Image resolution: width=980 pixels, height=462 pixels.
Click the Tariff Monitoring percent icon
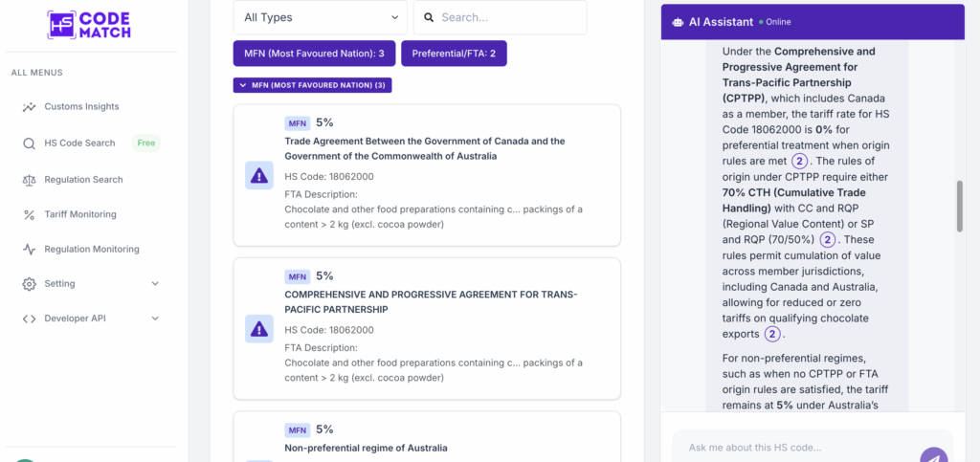coord(29,215)
